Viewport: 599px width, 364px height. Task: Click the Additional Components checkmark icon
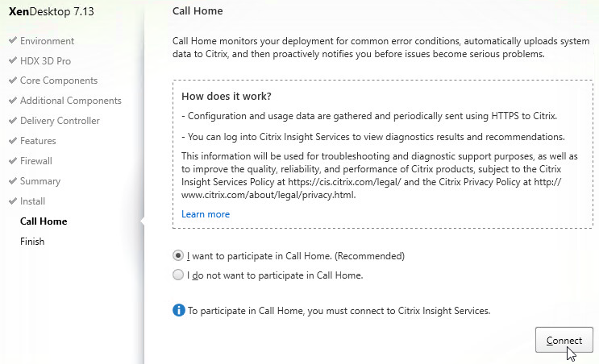click(13, 100)
